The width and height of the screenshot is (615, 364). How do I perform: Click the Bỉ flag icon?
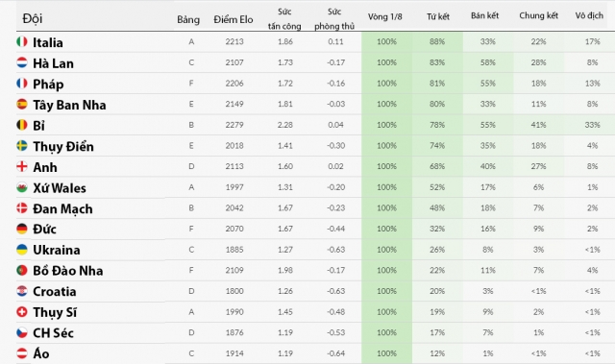[22, 125]
